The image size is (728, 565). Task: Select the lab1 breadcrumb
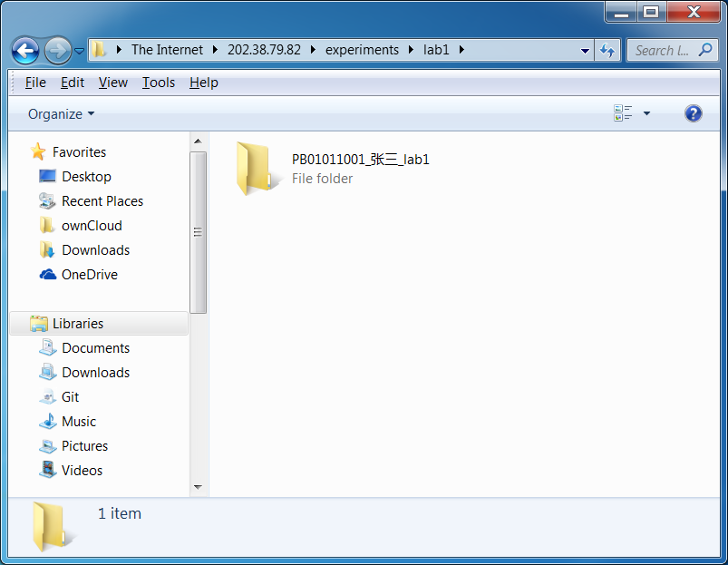pyautogui.click(x=436, y=50)
